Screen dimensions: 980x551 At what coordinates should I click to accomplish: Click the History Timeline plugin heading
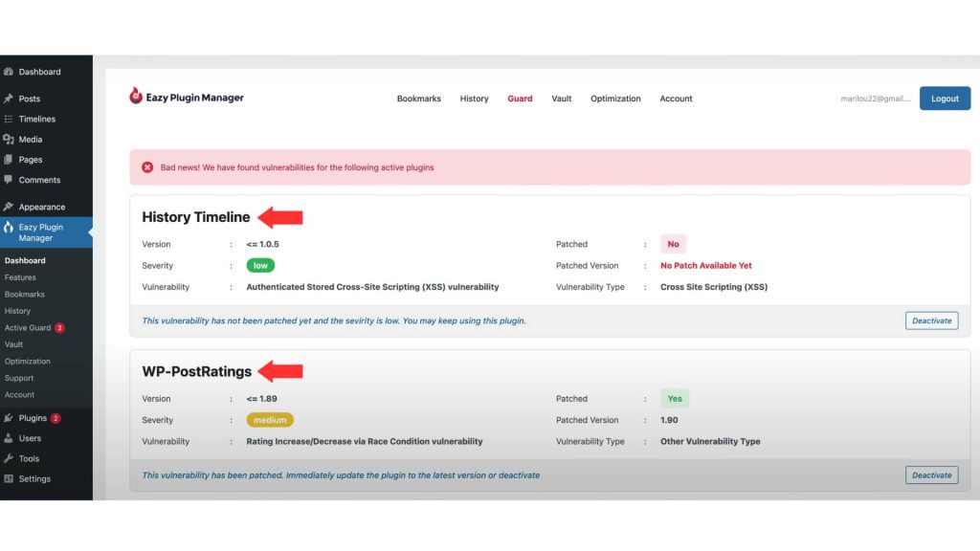[x=195, y=217]
